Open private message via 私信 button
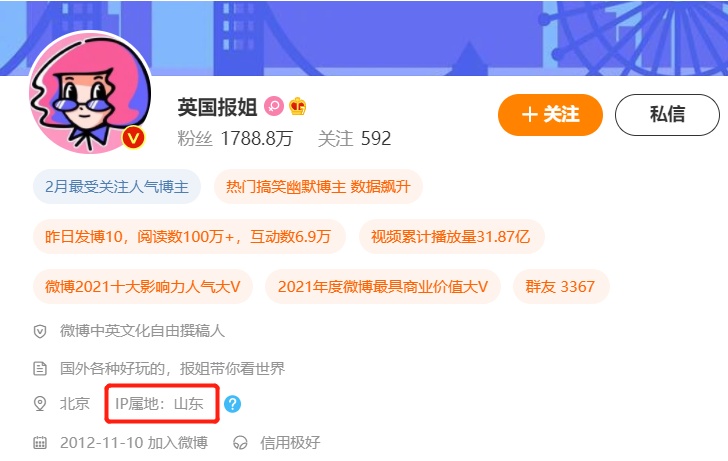The height and width of the screenshot is (461, 728). click(667, 115)
